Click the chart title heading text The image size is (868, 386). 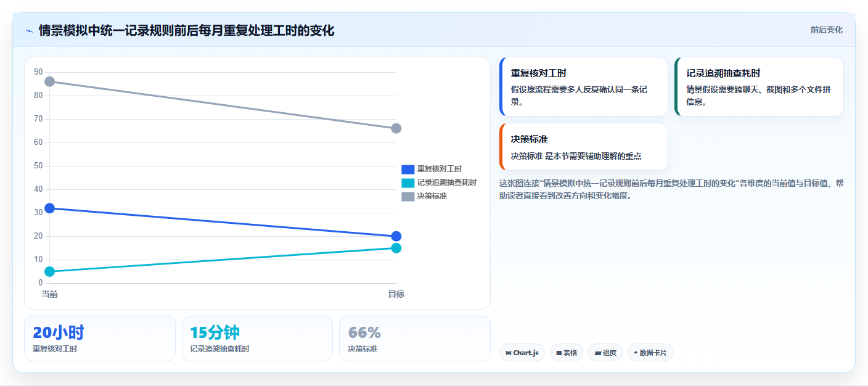tap(186, 30)
